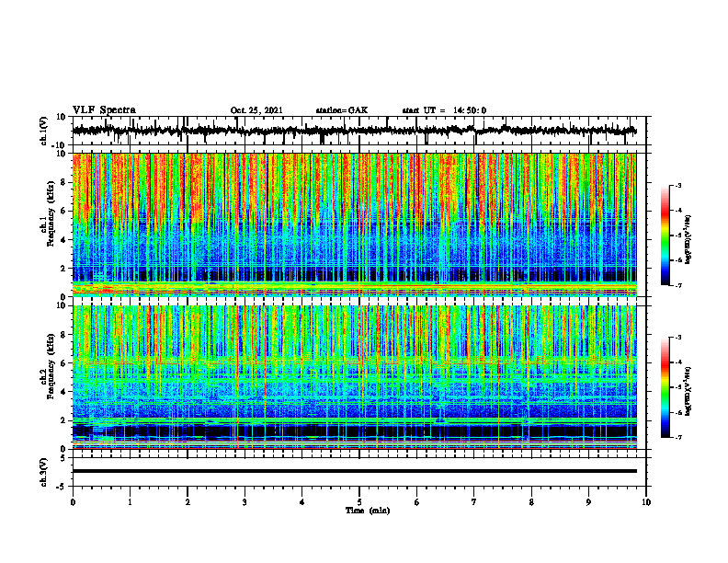The width and height of the screenshot is (728, 563).
Task: Click the ch.2 color scale bar
Action: tap(665, 387)
